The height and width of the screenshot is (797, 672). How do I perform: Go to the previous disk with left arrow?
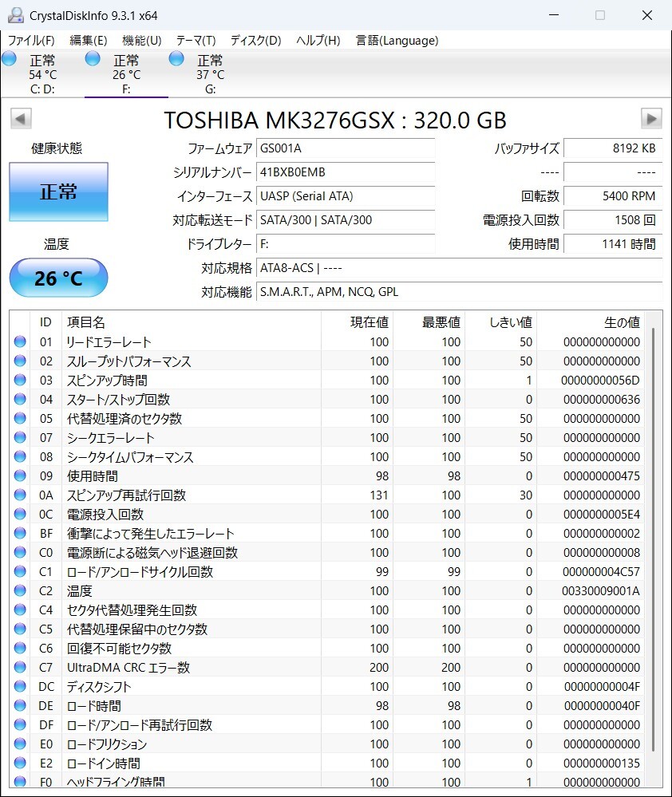(x=21, y=119)
